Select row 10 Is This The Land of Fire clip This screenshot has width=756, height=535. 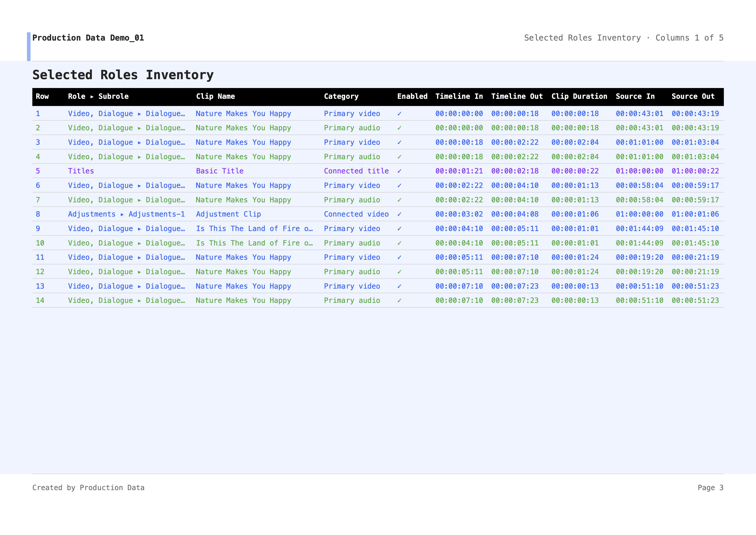255,243
